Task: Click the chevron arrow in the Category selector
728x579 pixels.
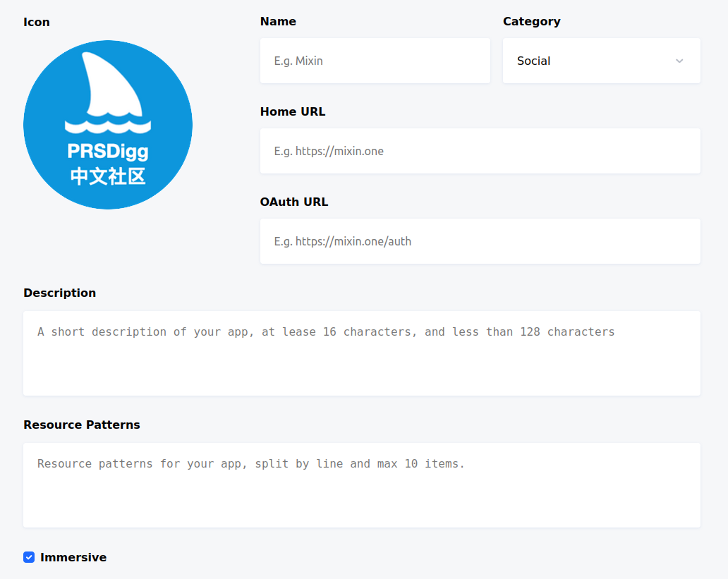Action: click(679, 61)
